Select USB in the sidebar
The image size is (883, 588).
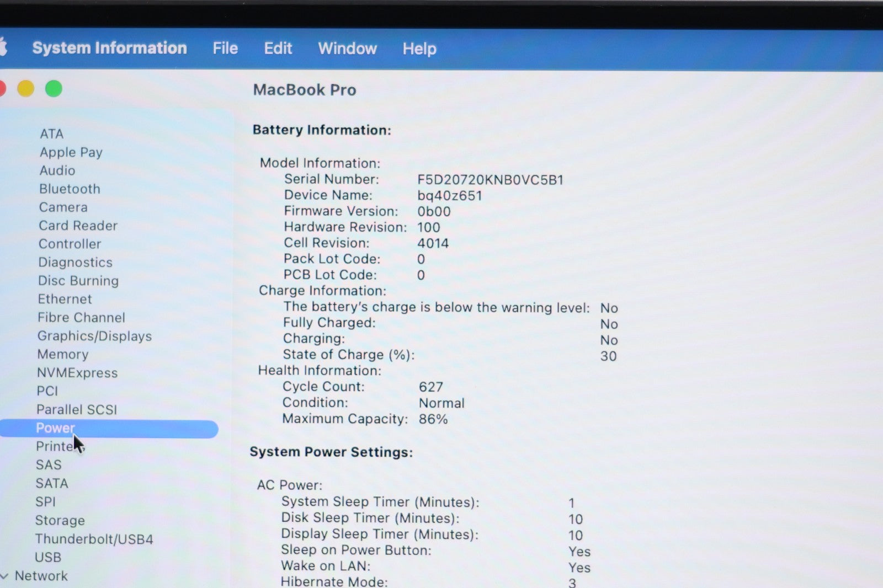tap(48, 557)
